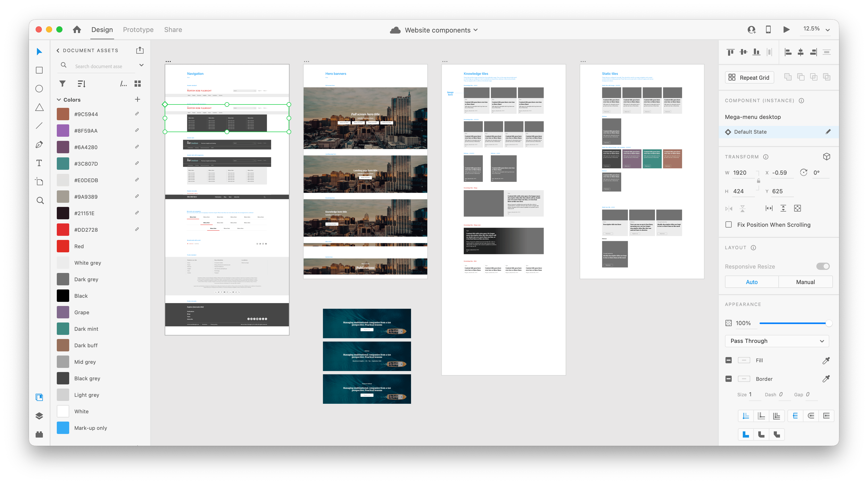Screen dimensions: 868x484
Task: Select the Pen tool
Action: click(39, 144)
